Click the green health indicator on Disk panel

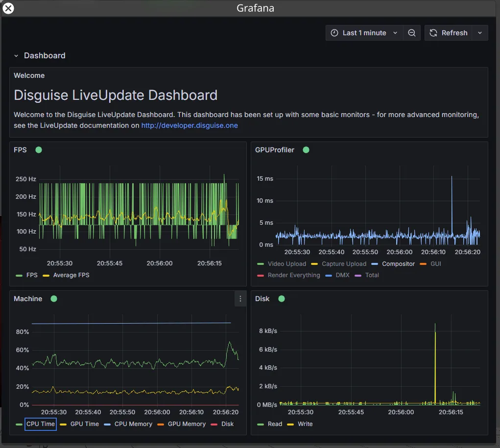(281, 299)
